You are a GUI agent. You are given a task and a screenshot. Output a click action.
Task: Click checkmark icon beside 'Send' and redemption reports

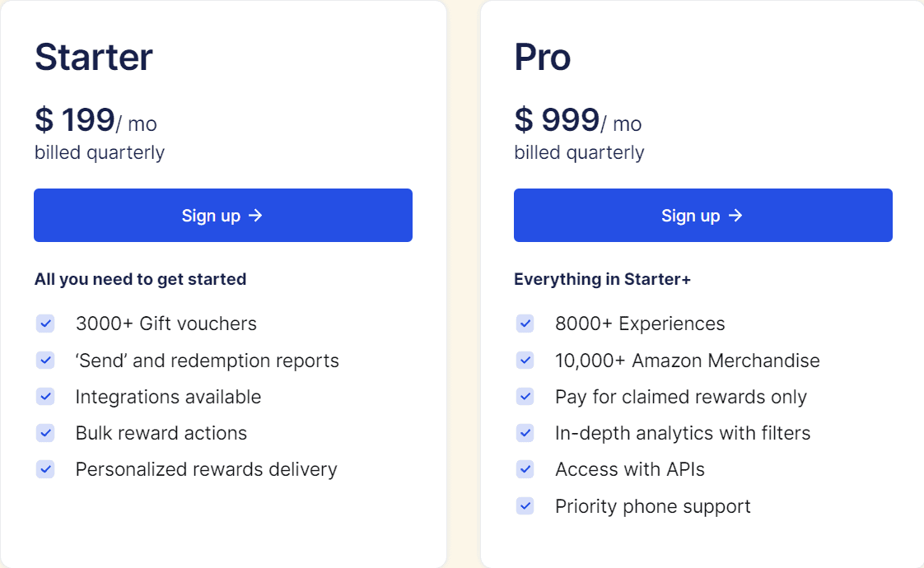[45, 361]
